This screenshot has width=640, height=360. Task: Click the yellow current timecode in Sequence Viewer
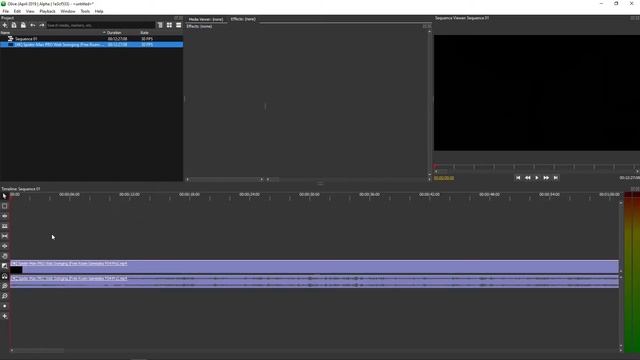click(x=444, y=178)
